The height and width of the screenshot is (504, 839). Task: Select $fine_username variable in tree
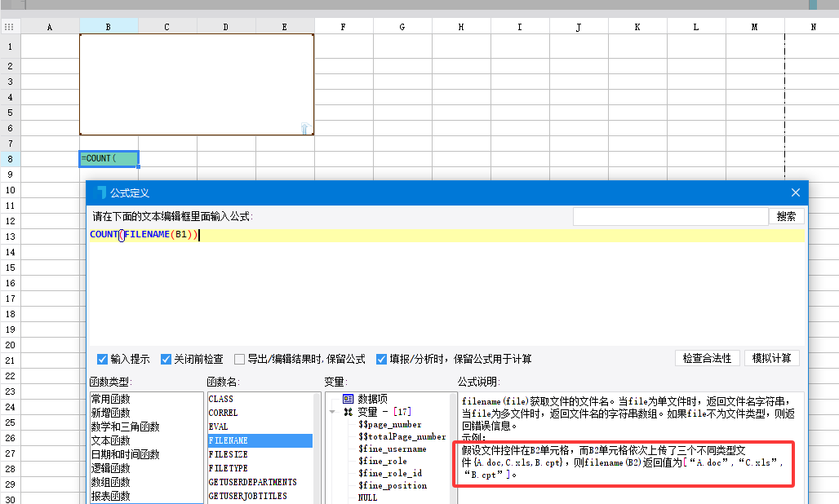click(x=392, y=449)
